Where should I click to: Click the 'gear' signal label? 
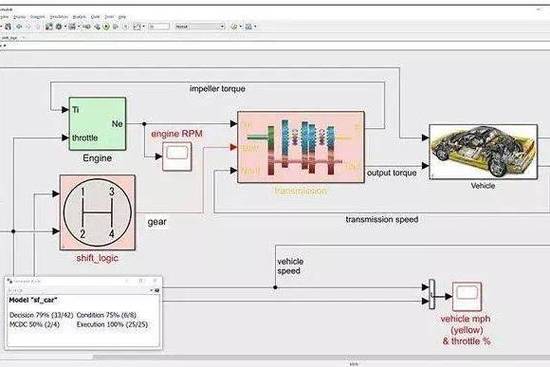pos(157,222)
